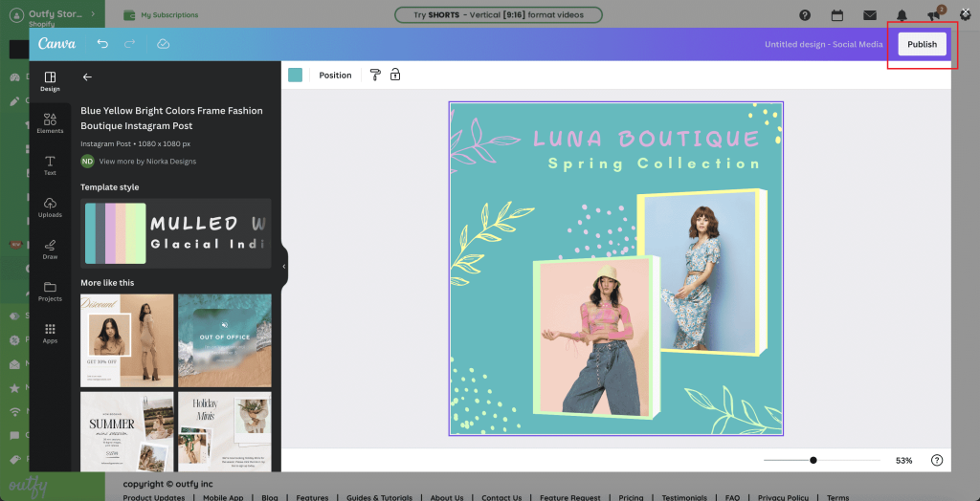Click the teal background color swatch
This screenshot has height=501, width=980.
click(296, 75)
